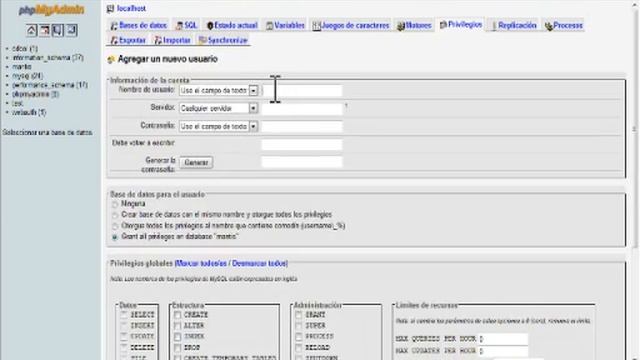The width and height of the screenshot is (640, 360).
Task: Click the Nombre de usuario text field
Action: (302, 91)
